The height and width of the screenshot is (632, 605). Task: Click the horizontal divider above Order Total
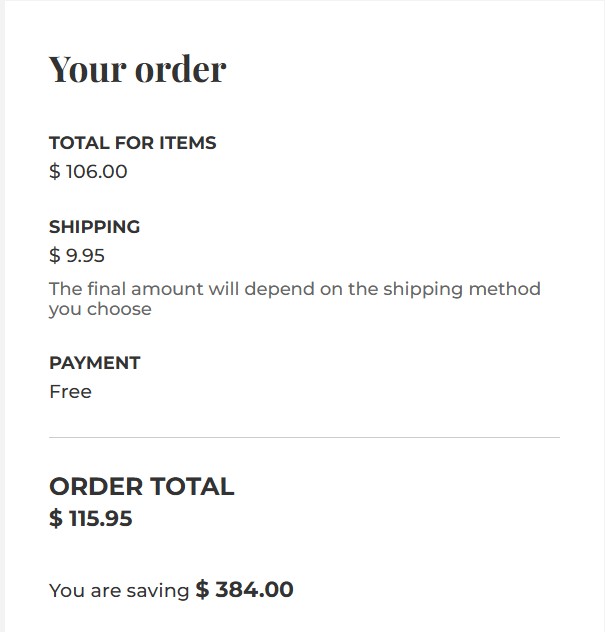pos(304,437)
